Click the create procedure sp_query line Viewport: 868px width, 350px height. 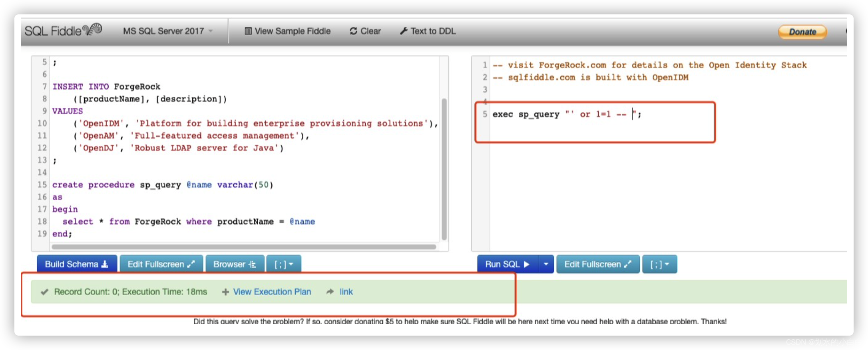pyautogui.click(x=163, y=185)
